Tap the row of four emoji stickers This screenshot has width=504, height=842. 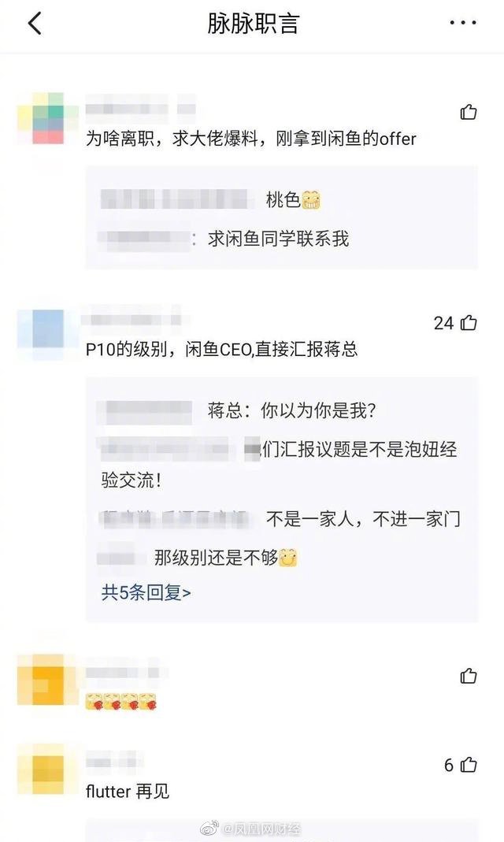(x=121, y=702)
